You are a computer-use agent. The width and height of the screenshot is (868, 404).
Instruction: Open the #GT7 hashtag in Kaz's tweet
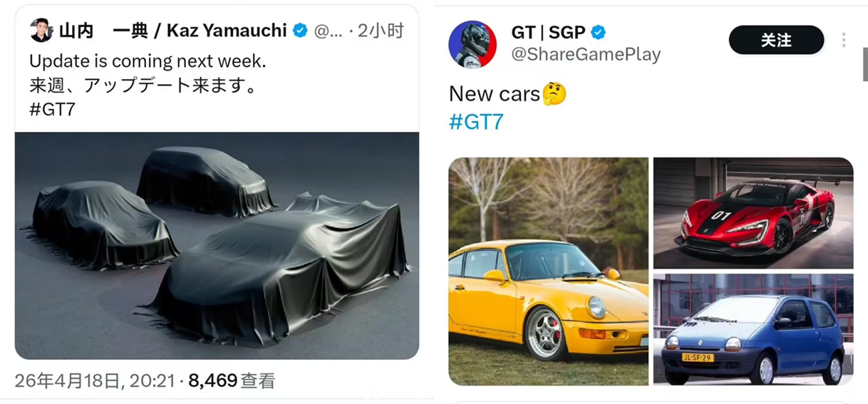52,110
